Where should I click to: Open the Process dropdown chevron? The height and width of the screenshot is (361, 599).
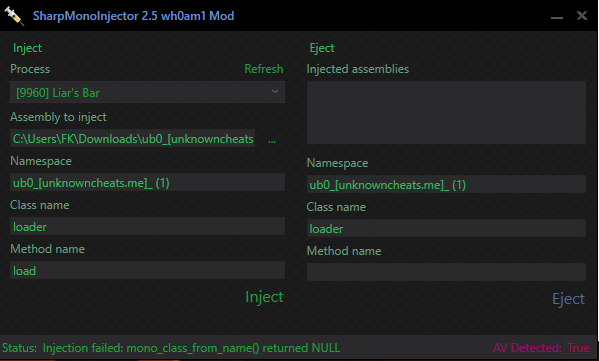(x=275, y=92)
